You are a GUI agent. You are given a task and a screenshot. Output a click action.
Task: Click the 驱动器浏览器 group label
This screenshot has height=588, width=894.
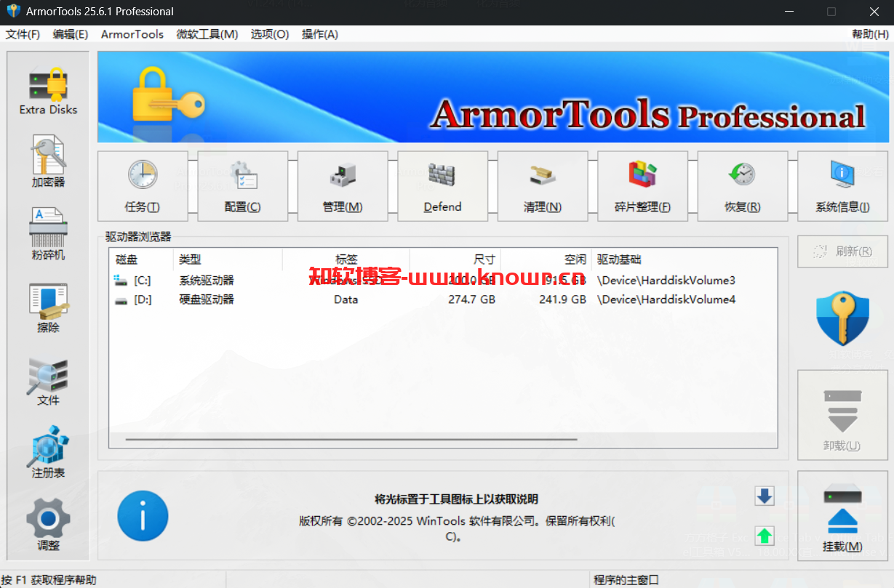[x=138, y=237]
